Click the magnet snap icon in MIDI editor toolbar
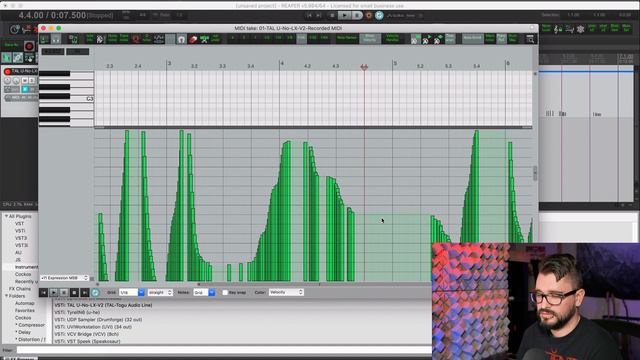Screen dimensions: 640x360 coord(182,39)
